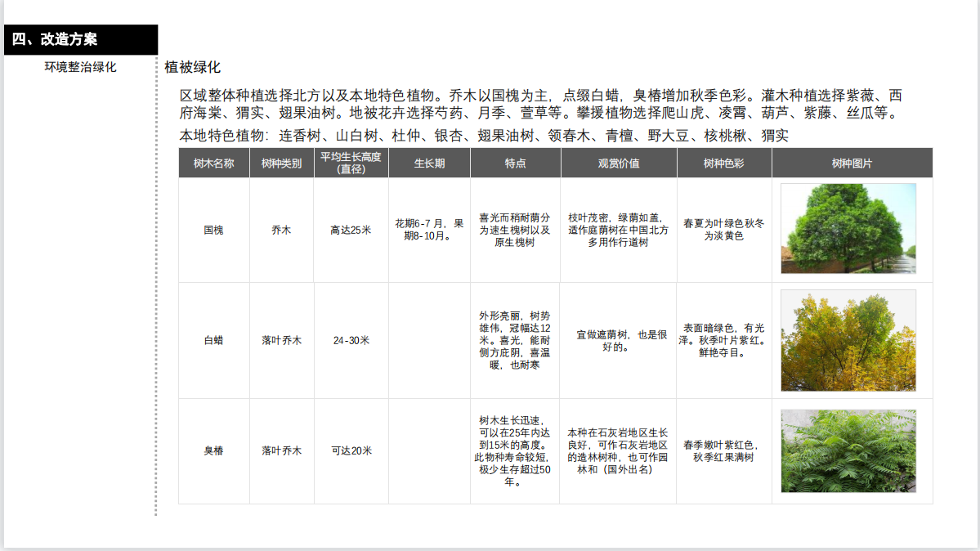
Task: Select the 观赏价值 column header
Action: (x=618, y=163)
